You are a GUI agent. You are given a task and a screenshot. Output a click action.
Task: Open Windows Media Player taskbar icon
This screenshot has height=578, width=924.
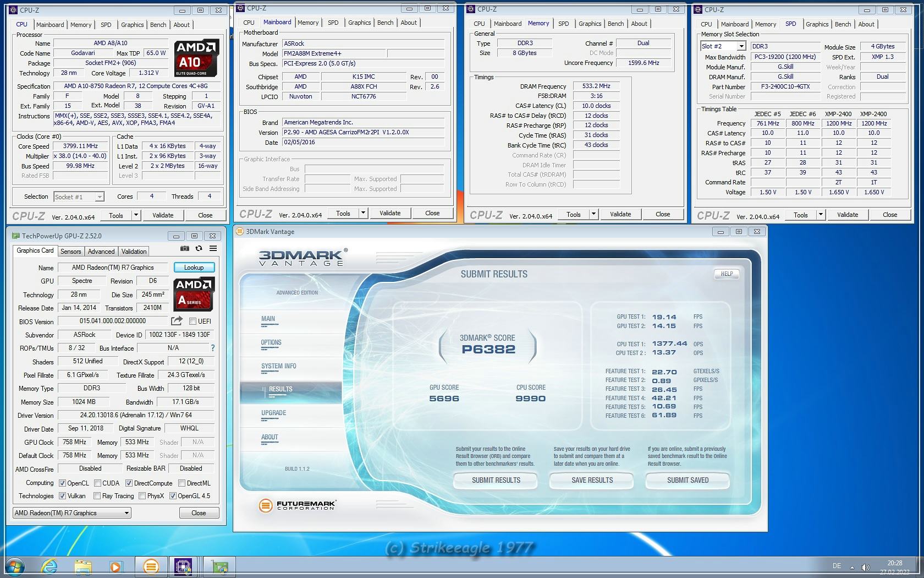point(116,566)
